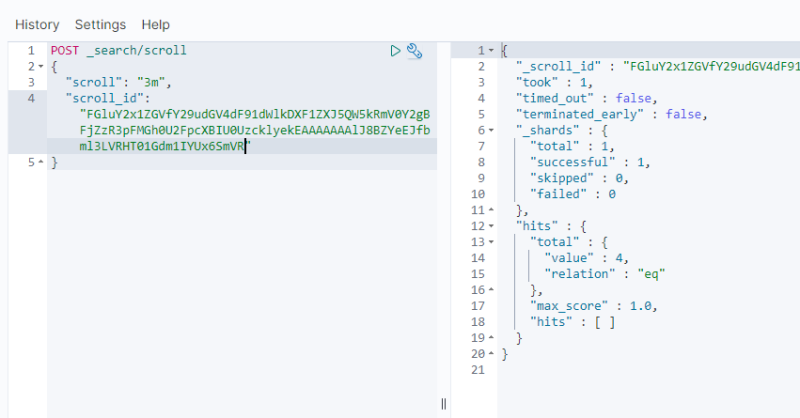Click the "successful" : 1 line
Screen dimensions: 800x418
tap(590, 162)
